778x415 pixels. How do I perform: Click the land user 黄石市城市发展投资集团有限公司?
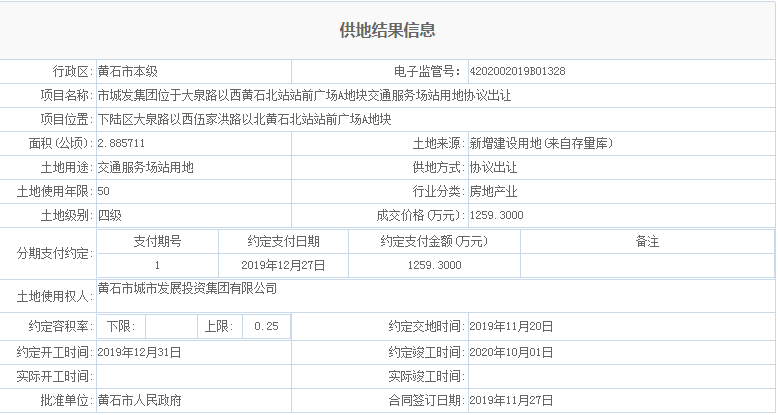(187, 289)
